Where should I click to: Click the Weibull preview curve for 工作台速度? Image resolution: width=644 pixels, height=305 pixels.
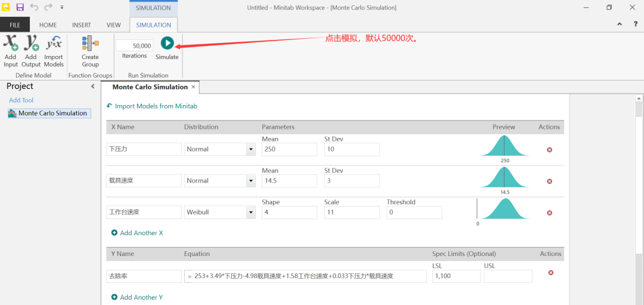click(505, 210)
